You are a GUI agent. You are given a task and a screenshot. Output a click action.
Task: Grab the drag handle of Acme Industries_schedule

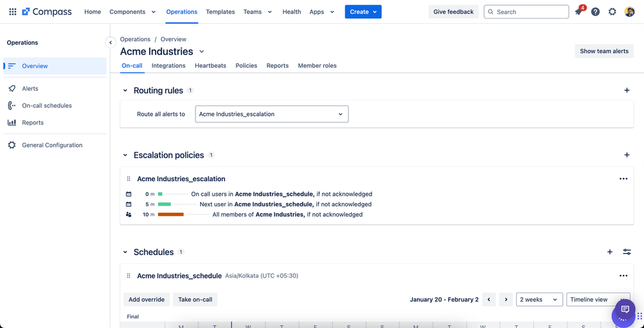point(128,276)
